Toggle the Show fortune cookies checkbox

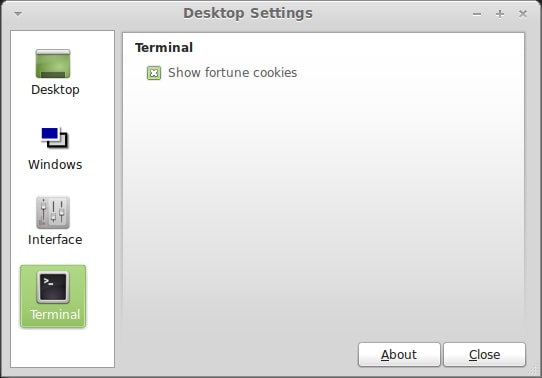154,73
